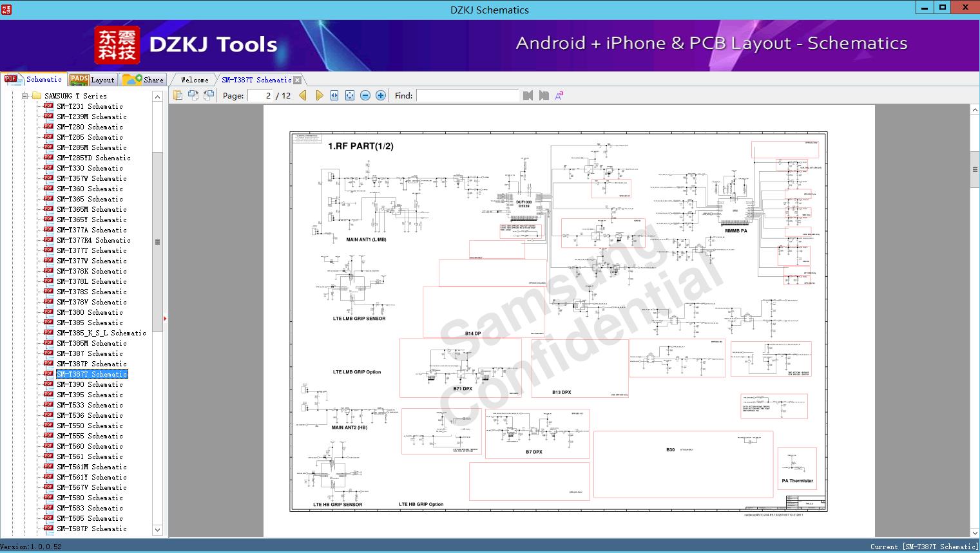This screenshot has height=553, width=980.
Task: Click the tree panel scroll-down arrow
Action: (x=158, y=530)
